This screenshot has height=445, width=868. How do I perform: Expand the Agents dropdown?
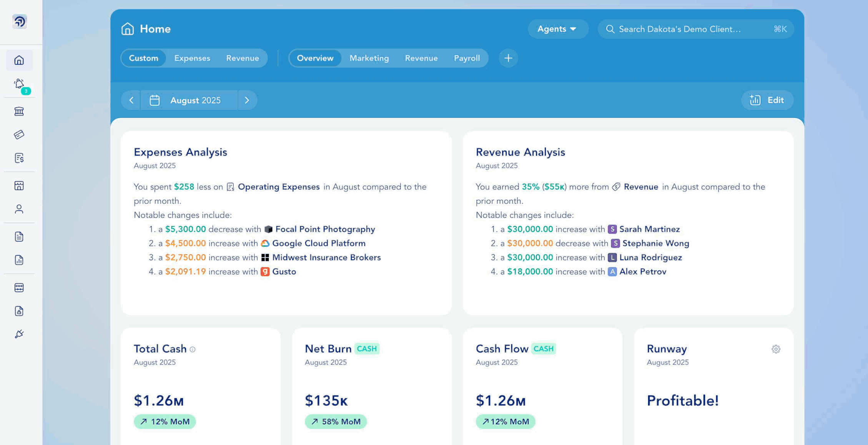pos(557,29)
